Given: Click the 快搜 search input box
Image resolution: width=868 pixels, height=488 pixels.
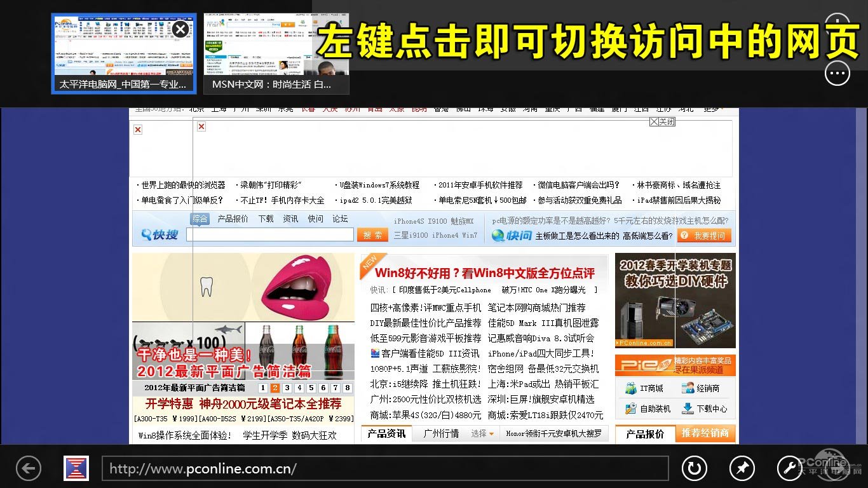Looking at the screenshot, I should pyautogui.click(x=269, y=234).
